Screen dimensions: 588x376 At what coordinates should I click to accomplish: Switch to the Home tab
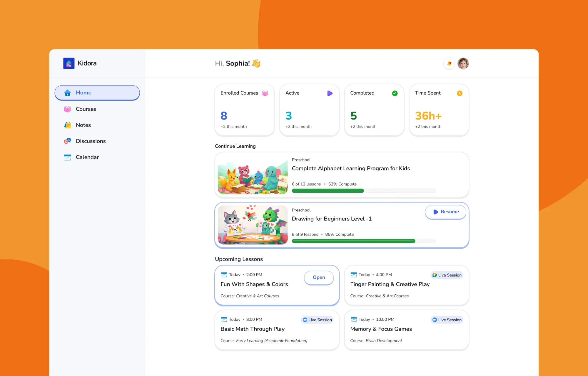[x=97, y=93]
